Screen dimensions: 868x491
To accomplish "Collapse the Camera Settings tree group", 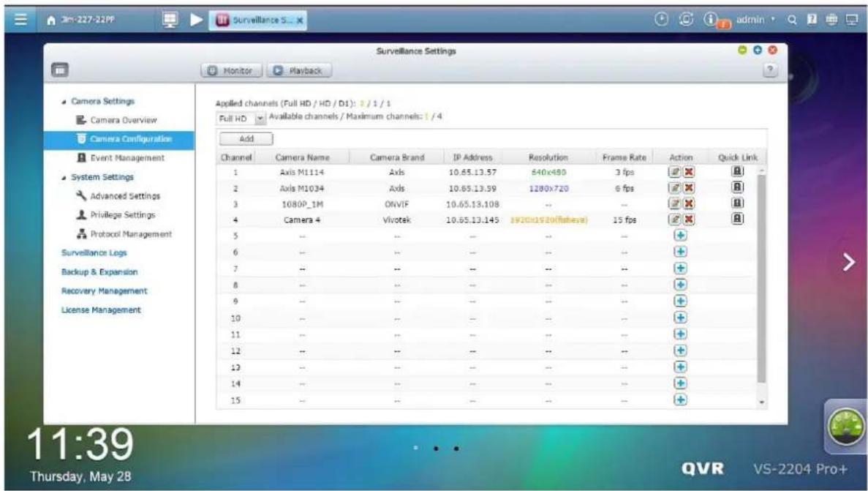I will 64,102.
